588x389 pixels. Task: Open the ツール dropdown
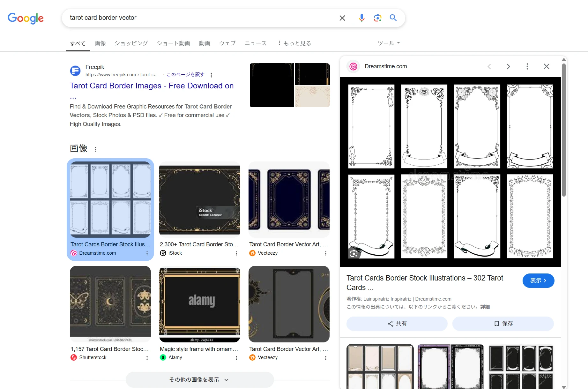[389, 43]
